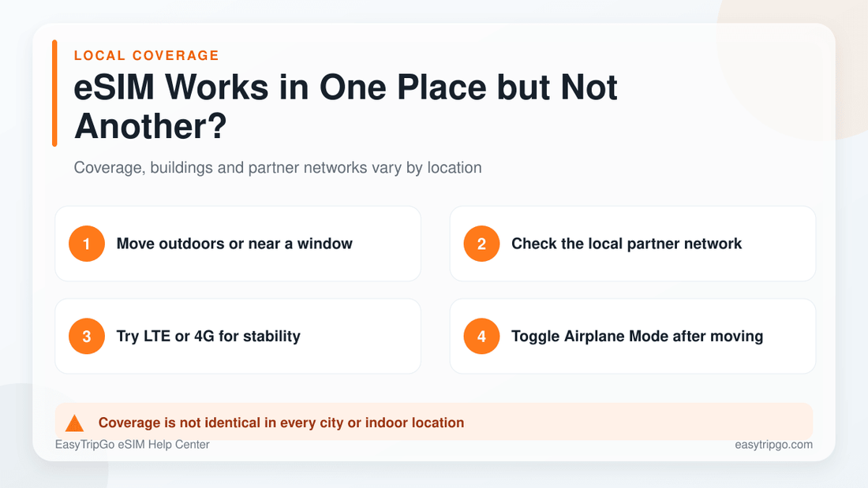The width and height of the screenshot is (868, 488).
Task: Click the orange number 4 circle
Action: [x=481, y=336]
